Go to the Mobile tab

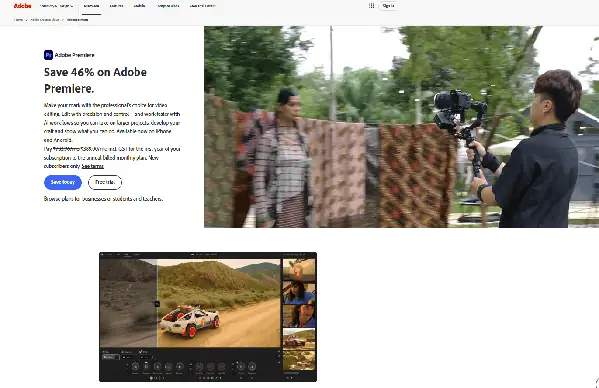tap(139, 6)
